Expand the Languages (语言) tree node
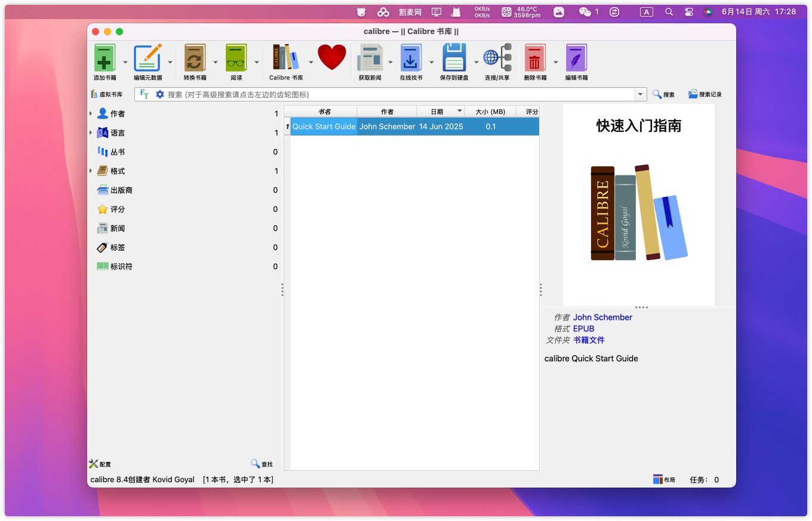The image size is (812, 521). tap(91, 132)
